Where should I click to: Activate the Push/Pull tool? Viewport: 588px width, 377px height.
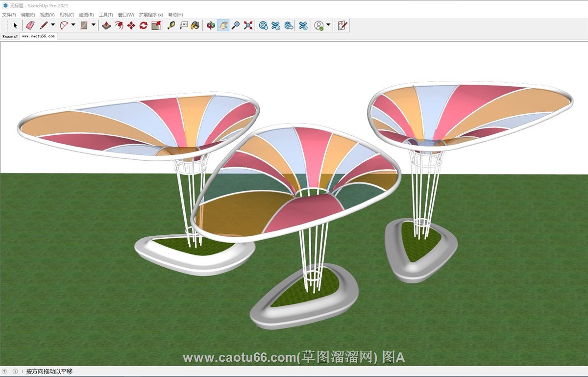click(106, 25)
